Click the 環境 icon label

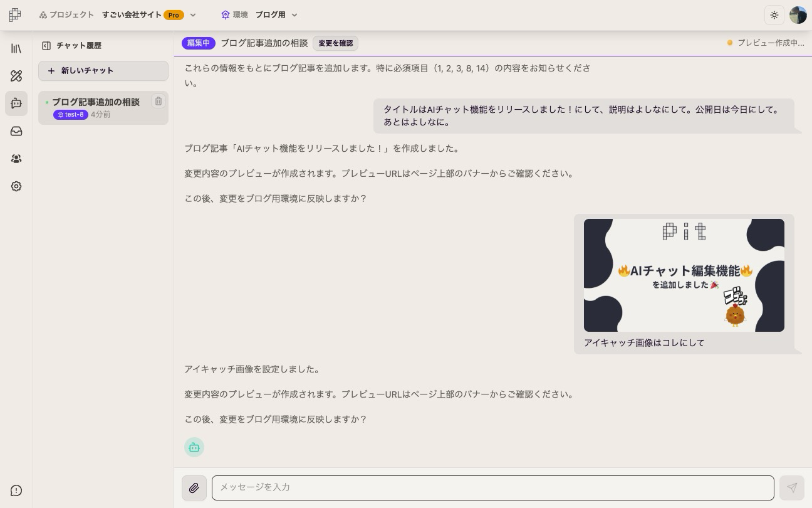coord(234,14)
